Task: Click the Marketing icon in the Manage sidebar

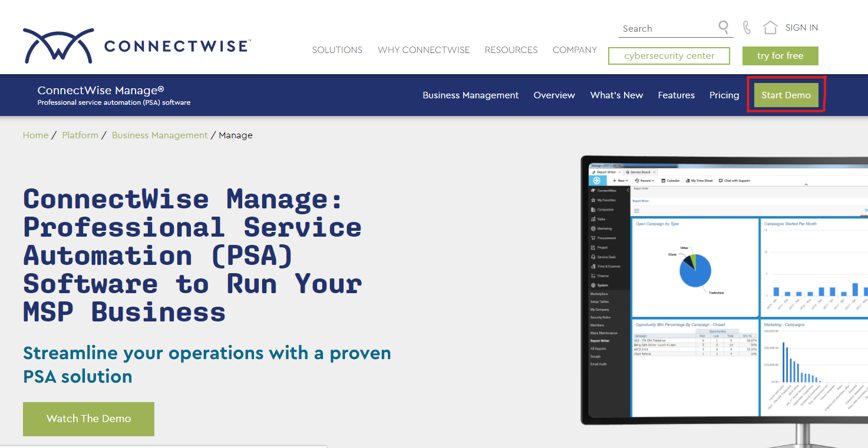Action: 593,228
